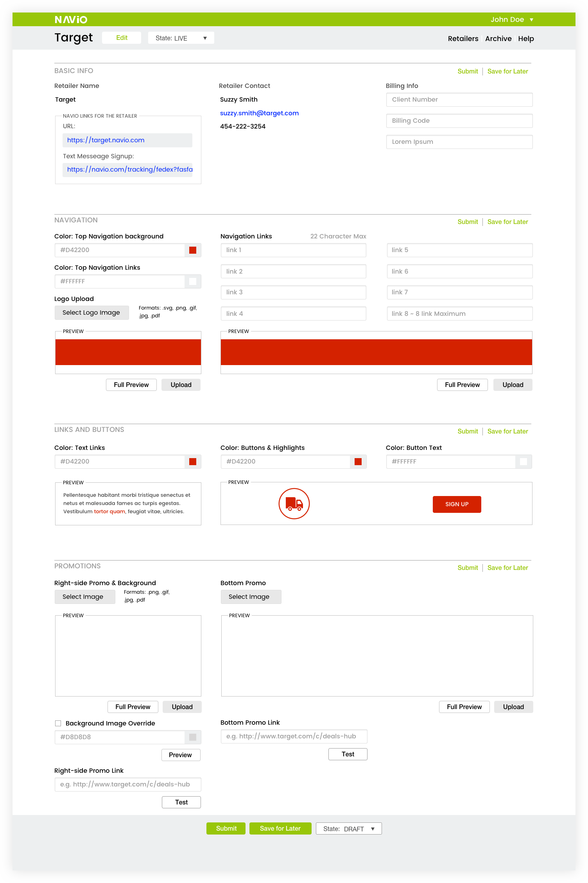The width and height of the screenshot is (588, 883).
Task: Toggle Background Image Override checkbox
Action: [x=58, y=724]
